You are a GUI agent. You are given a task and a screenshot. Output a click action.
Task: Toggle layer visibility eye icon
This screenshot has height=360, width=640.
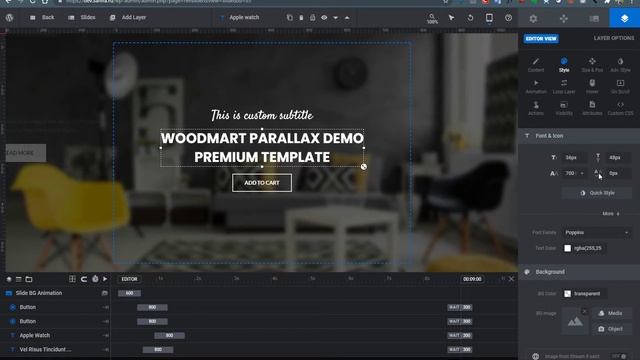point(324,18)
